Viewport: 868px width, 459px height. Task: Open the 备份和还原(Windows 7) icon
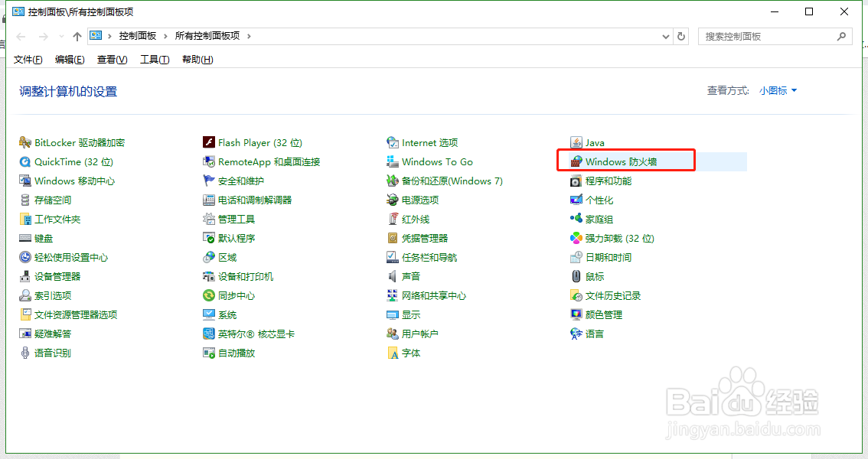(393, 181)
